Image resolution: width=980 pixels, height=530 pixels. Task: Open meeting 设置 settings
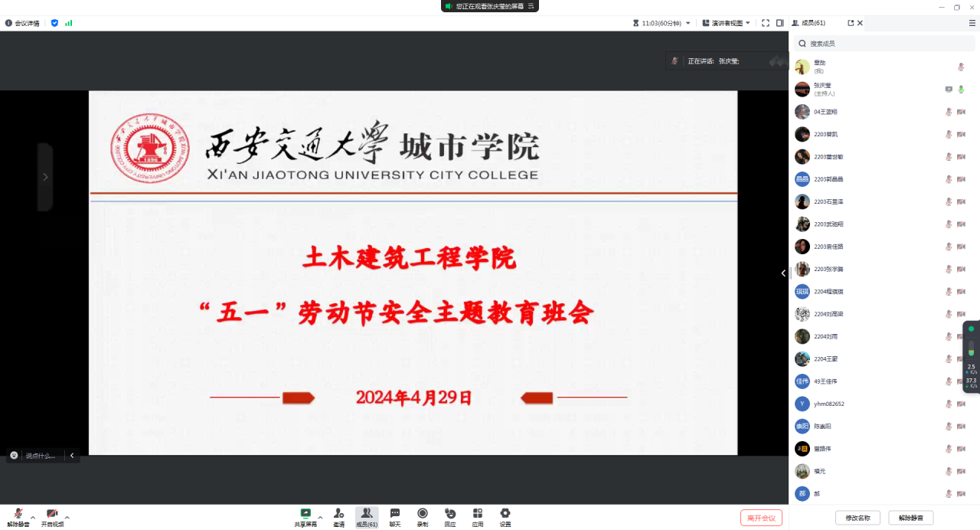pyautogui.click(x=505, y=514)
